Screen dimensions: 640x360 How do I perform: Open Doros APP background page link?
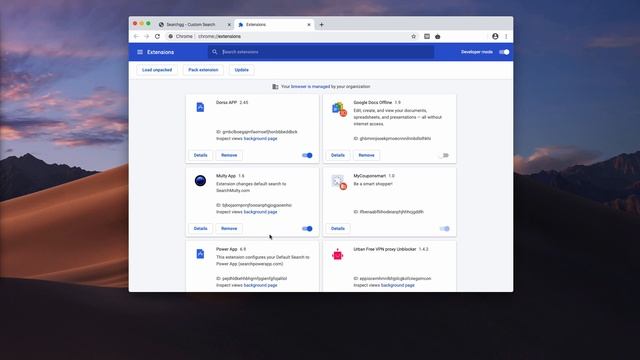point(260,139)
